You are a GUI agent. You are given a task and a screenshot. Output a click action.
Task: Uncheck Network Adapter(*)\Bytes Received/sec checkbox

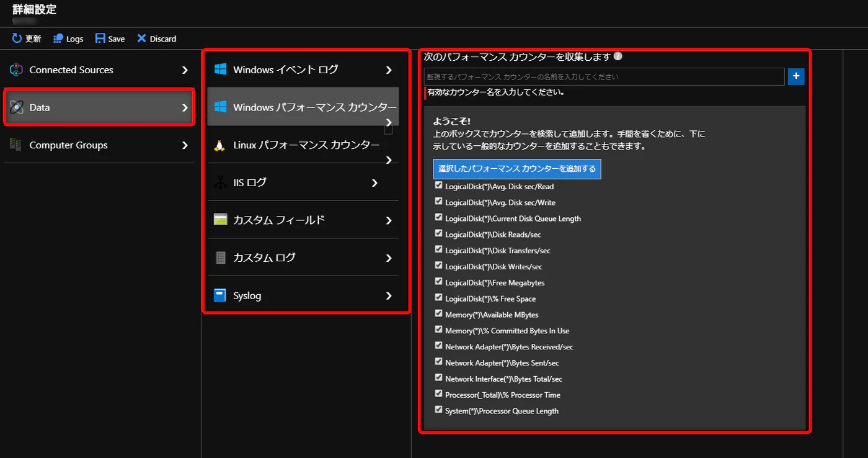[439, 346]
